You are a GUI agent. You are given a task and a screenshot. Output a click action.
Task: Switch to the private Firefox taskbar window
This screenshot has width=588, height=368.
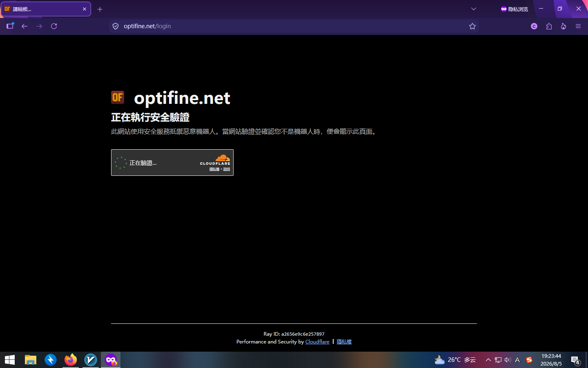coord(111,360)
